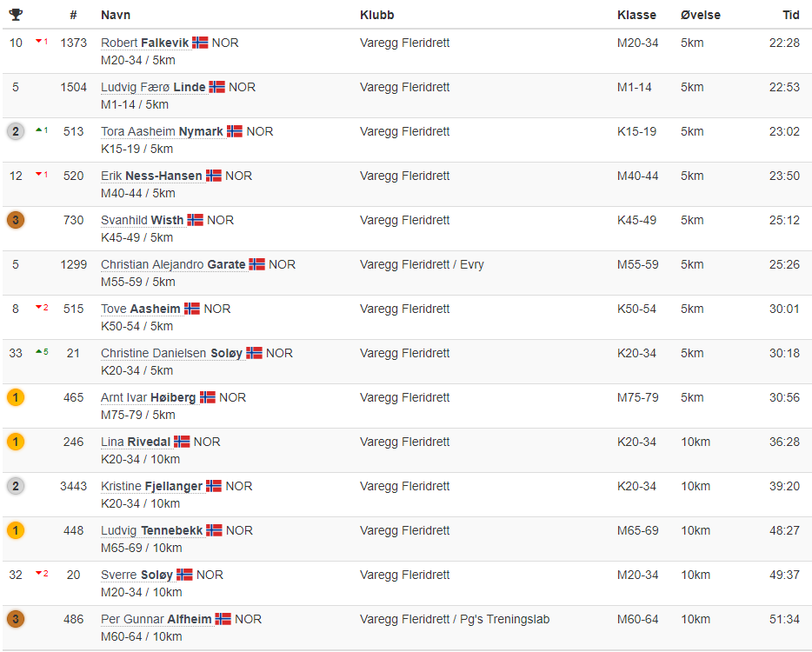Click the trophy icon in table header
The image size is (812, 652).
(16, 15)
